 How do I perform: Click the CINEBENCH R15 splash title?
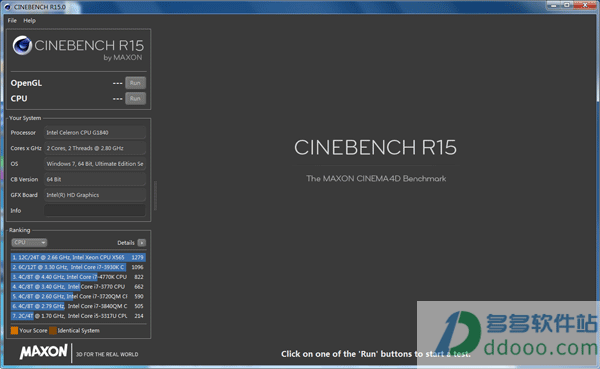tap(375, 147)
